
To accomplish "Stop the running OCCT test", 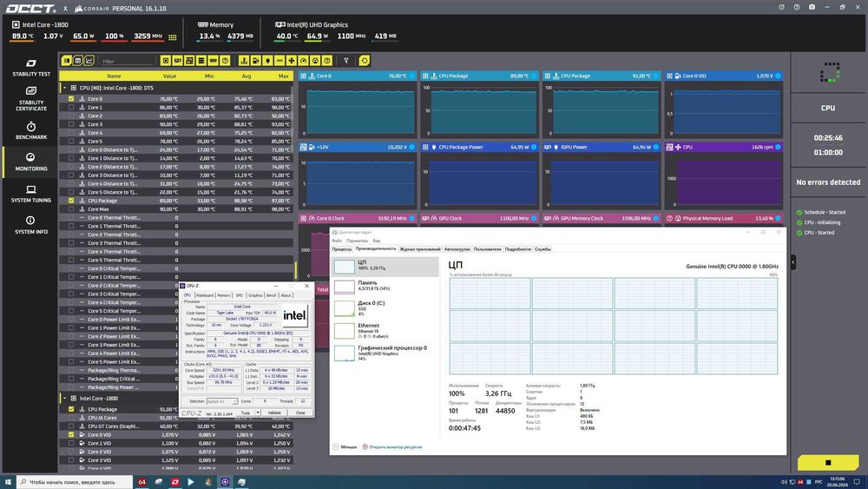I will click(827, 462).
